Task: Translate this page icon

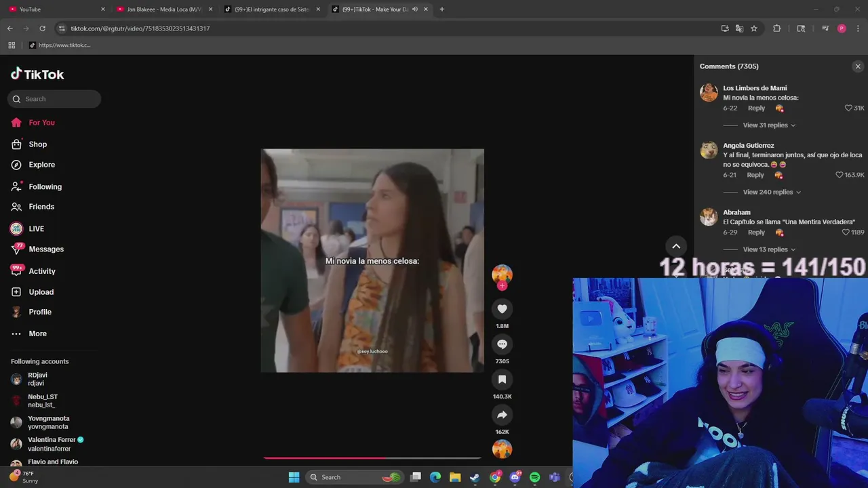Action: [739, 28]
